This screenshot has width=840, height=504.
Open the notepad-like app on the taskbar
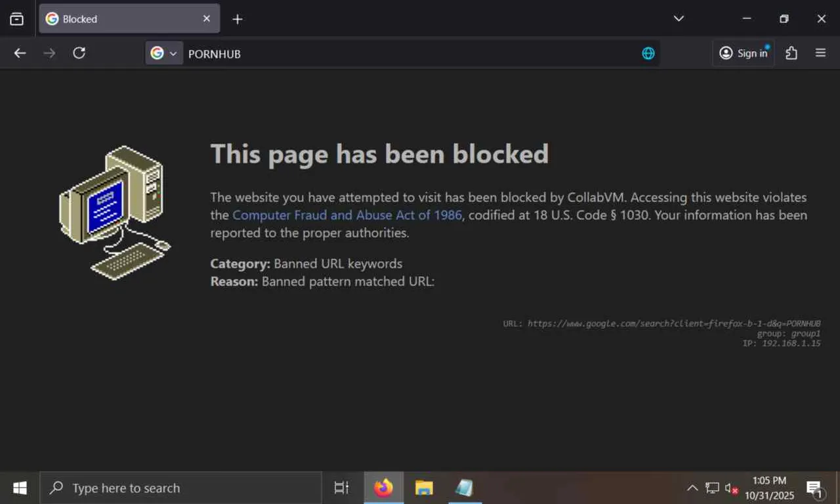(x=465, y=488)
